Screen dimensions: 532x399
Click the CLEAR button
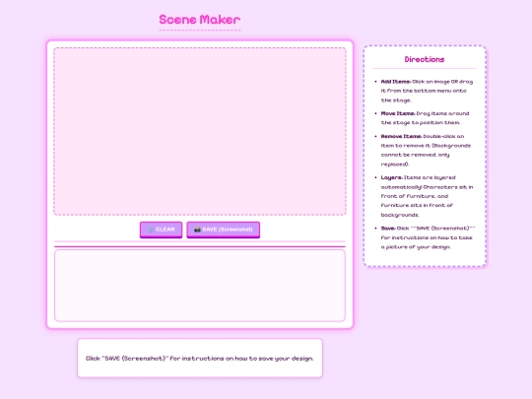pos(161,230)
